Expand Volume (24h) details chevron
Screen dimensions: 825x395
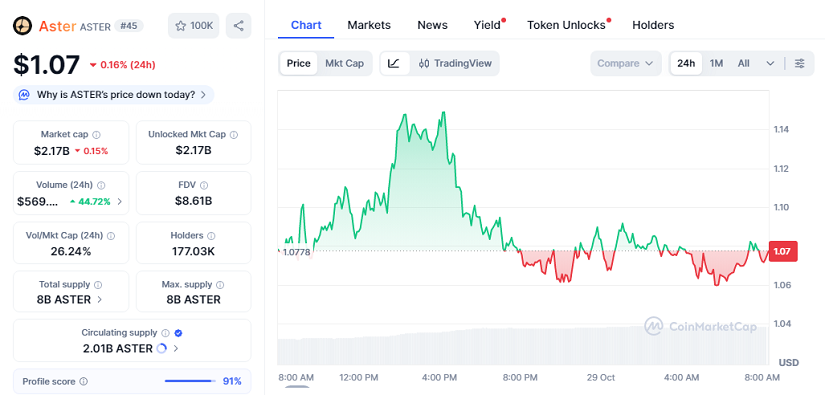click(119, 201)
